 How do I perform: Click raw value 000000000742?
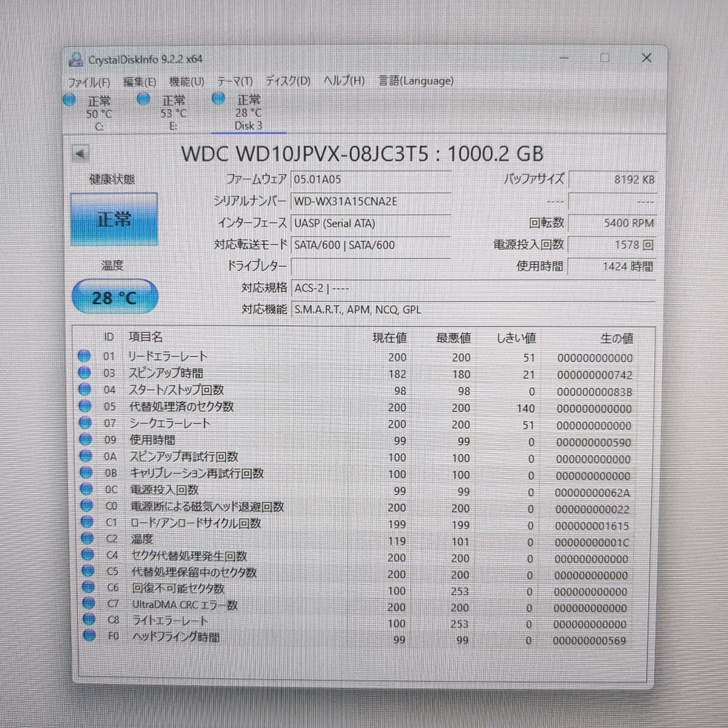click(595, 375)
